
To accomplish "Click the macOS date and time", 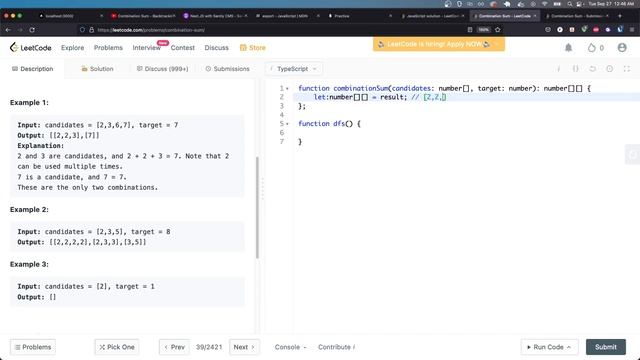I will [611, 4].
